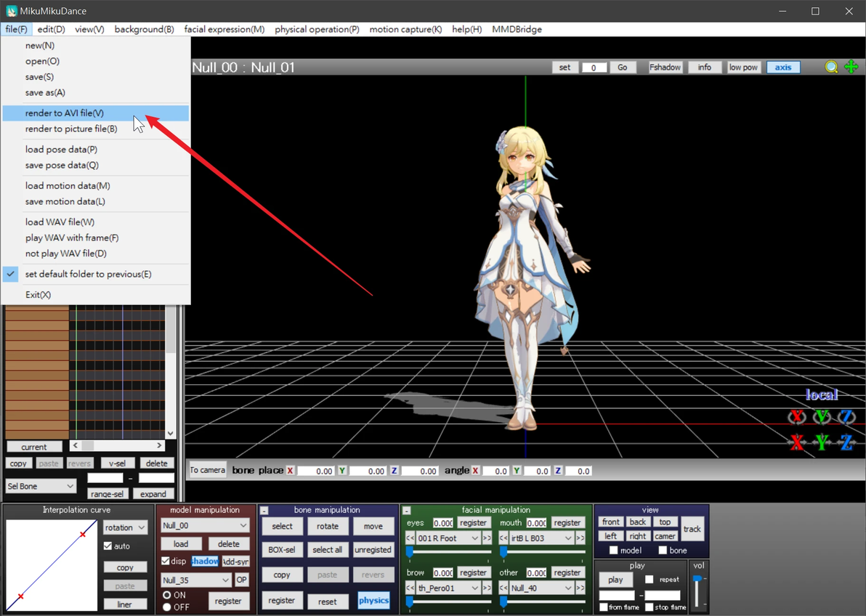Click next mouth morph arrow
This screenshot has width=866, height=616.
580,538
